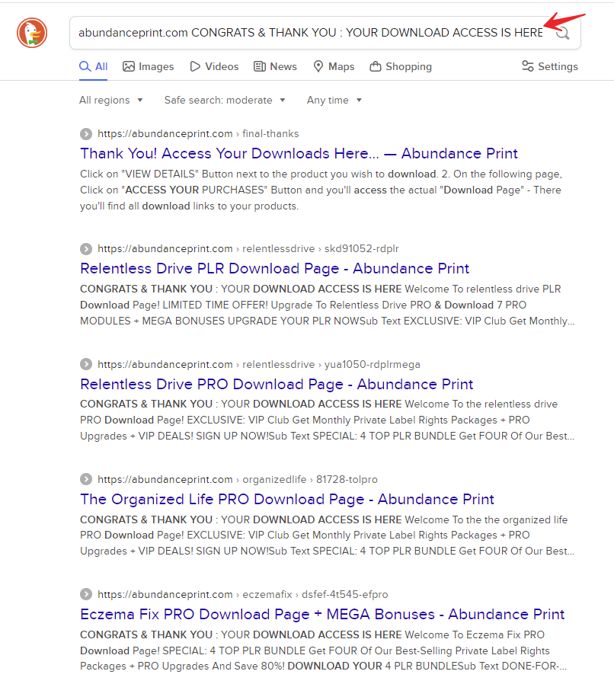
Task: Switch to the Images tab
Action: point(149,66)
